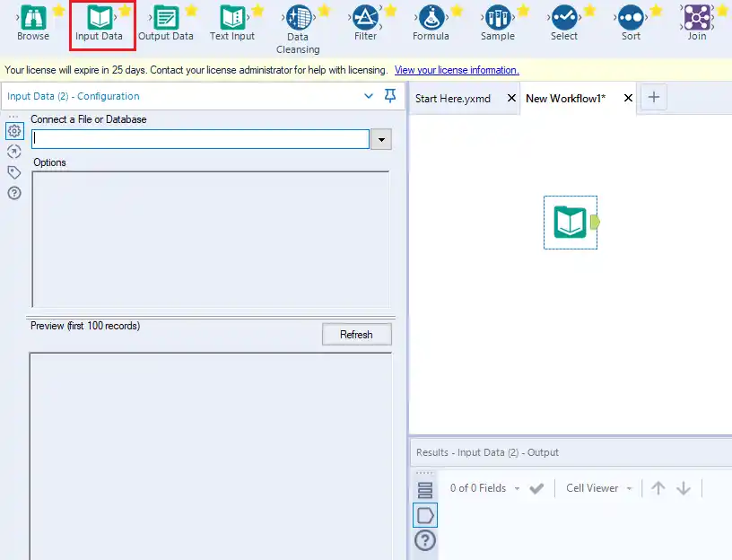Image resolution: width=732 pixels, height=560 pixels.
Task: Pin the Configuration panel
Action: [x=390, y=96]
